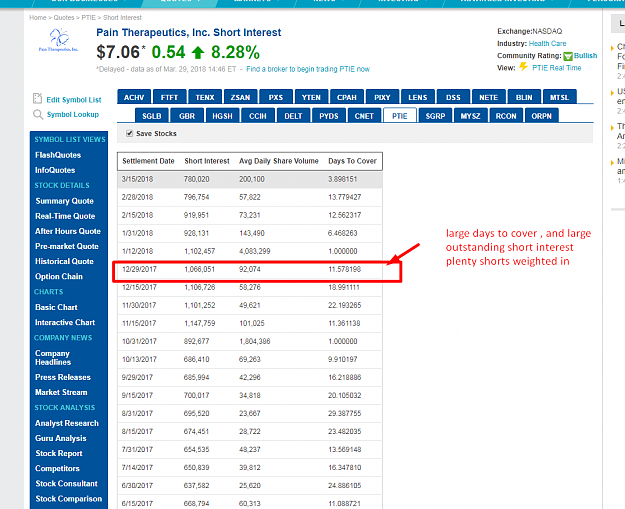This screenshot has height=509, width=625.
Task: Open Guru Analysis sidebar link
Action: point(61,438)
